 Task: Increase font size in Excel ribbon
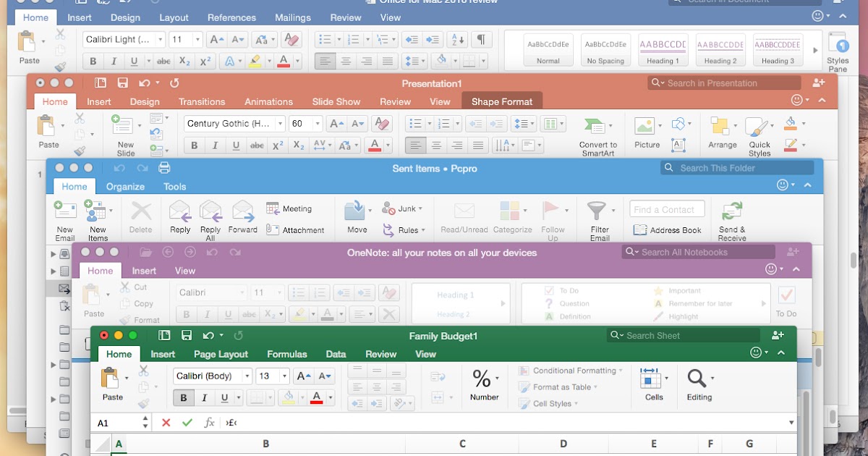(304, 376)
